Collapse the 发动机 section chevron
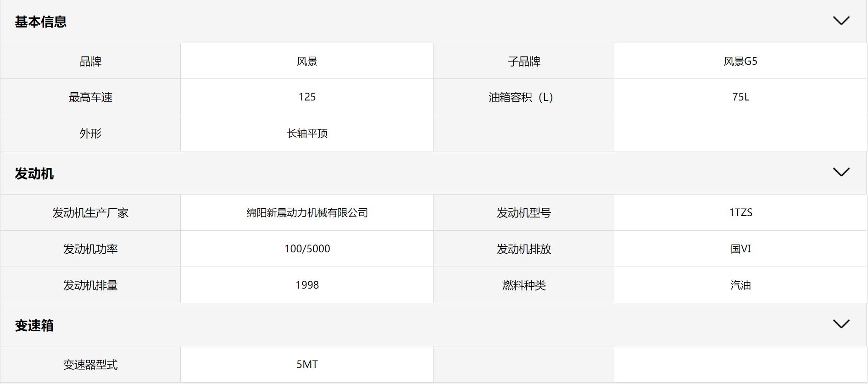This screenshot has height=384, width=868. click(x=841, y=172)
